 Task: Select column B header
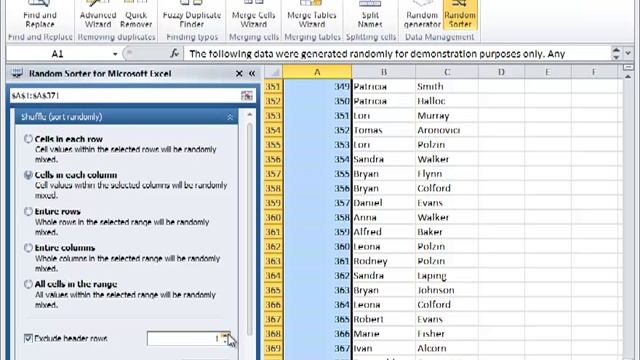point(384,72)
